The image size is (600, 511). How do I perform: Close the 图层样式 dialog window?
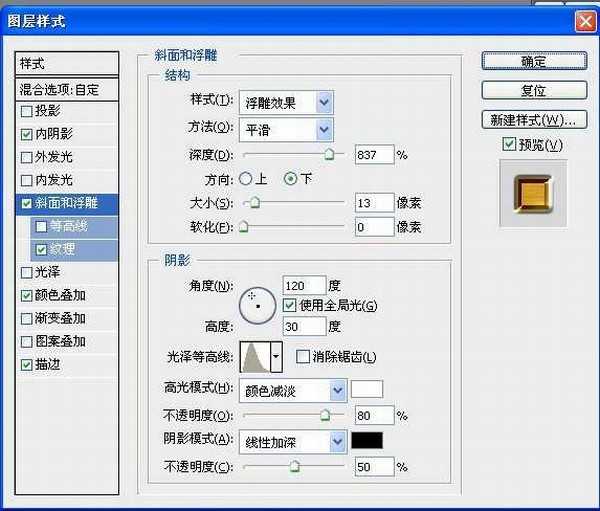click(584, 19)
